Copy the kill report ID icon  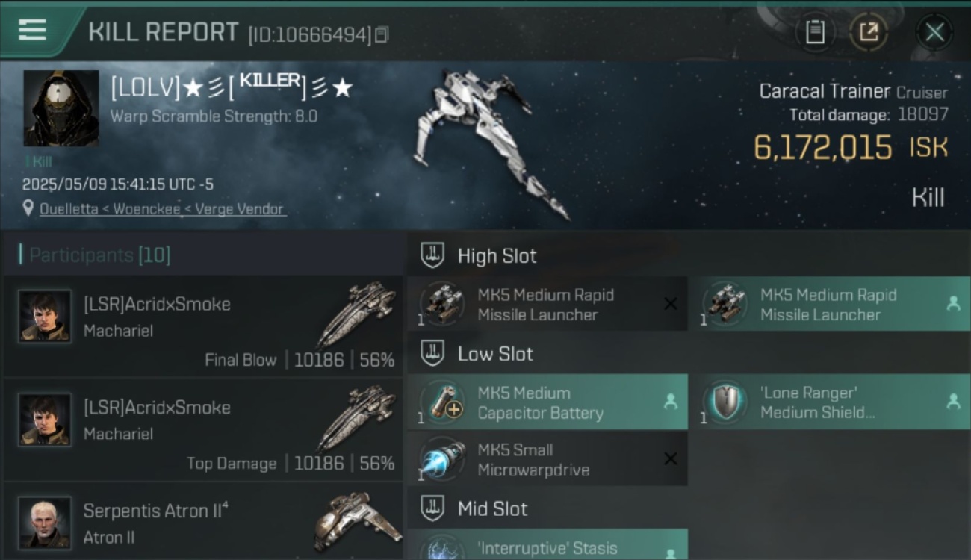(382, 34)
